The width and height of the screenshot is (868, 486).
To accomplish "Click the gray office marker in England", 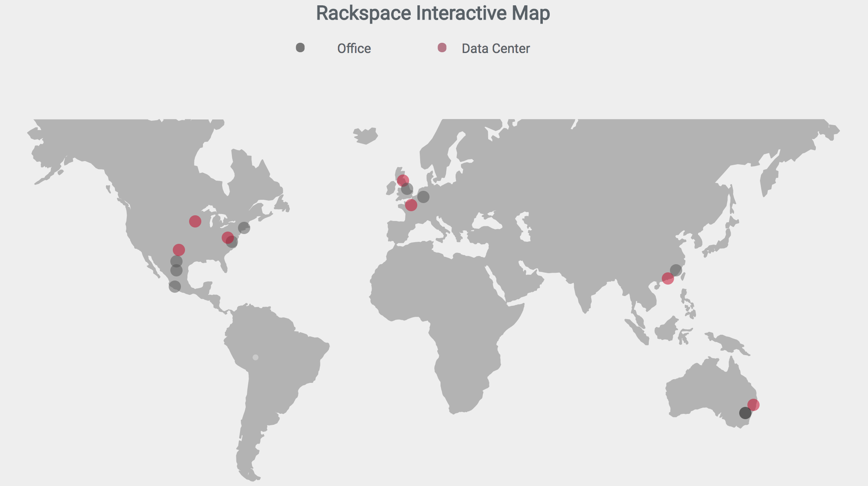I will tap(407, 189).
